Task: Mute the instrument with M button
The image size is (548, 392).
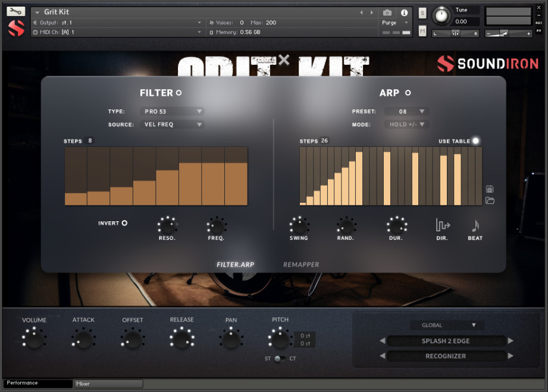Action: (x=422, y=31)
